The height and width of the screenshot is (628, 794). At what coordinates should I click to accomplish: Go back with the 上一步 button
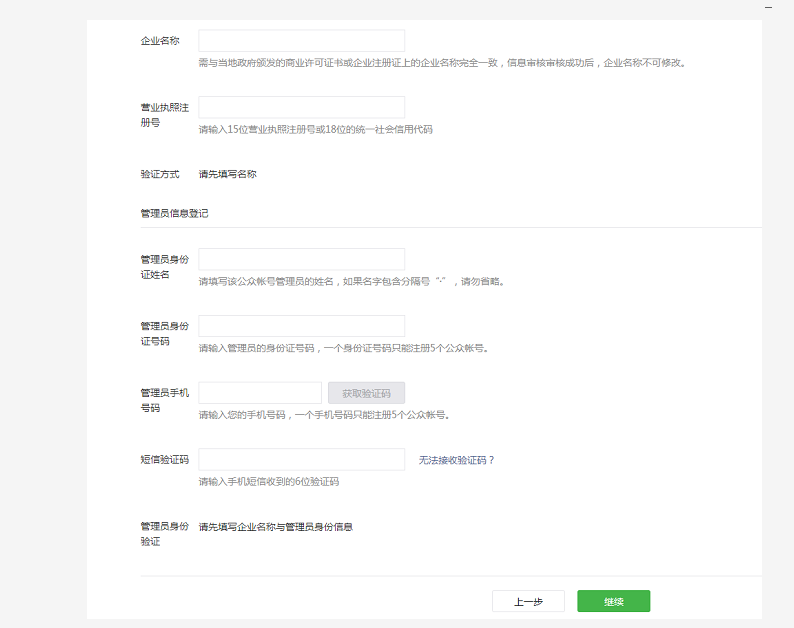pos(528,601)
